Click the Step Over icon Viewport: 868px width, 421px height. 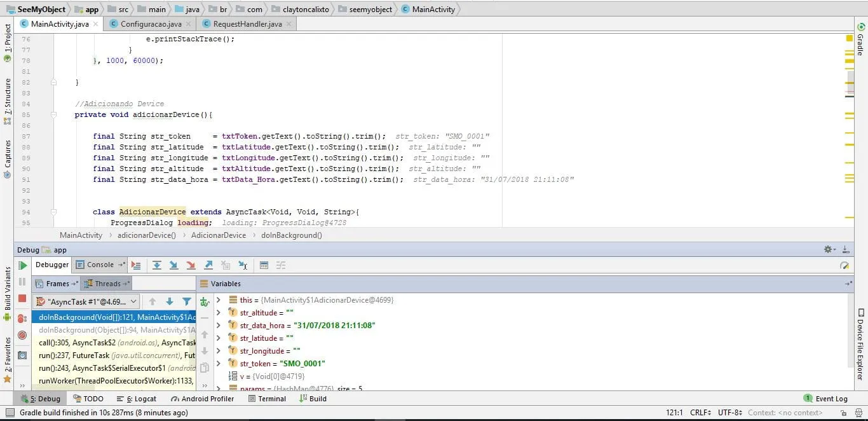point(156,265)
